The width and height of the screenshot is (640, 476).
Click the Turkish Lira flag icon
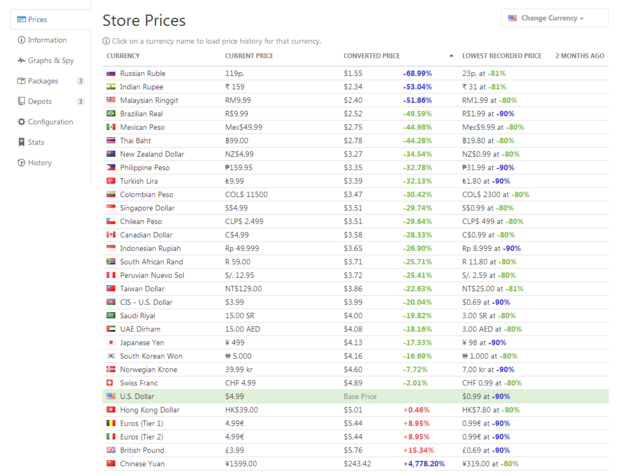click(x=110, y=181)
